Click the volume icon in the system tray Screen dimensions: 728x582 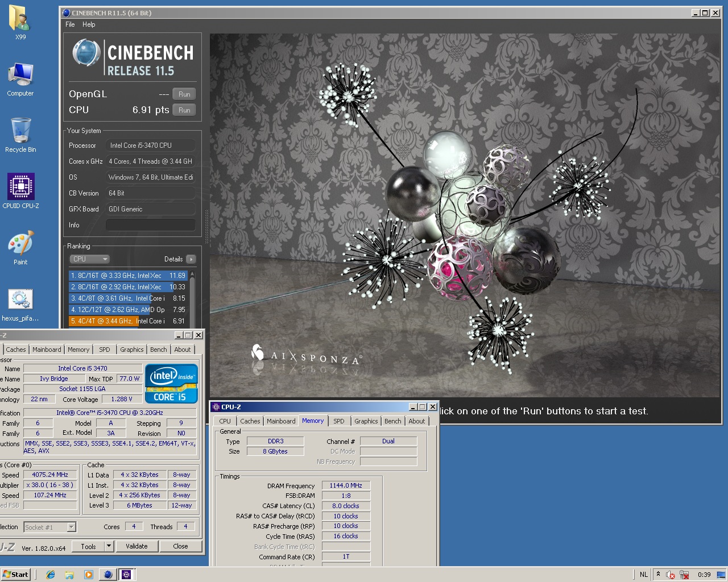tap(671, 575)
